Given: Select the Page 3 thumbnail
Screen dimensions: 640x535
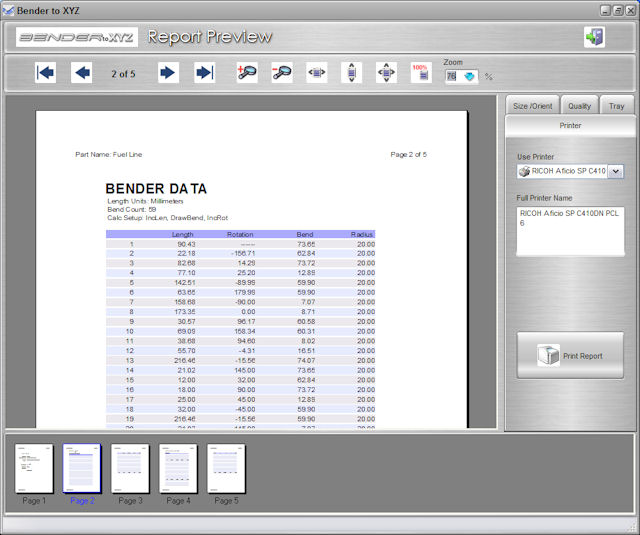Looking at the screenshot, I should pos(130,468).
